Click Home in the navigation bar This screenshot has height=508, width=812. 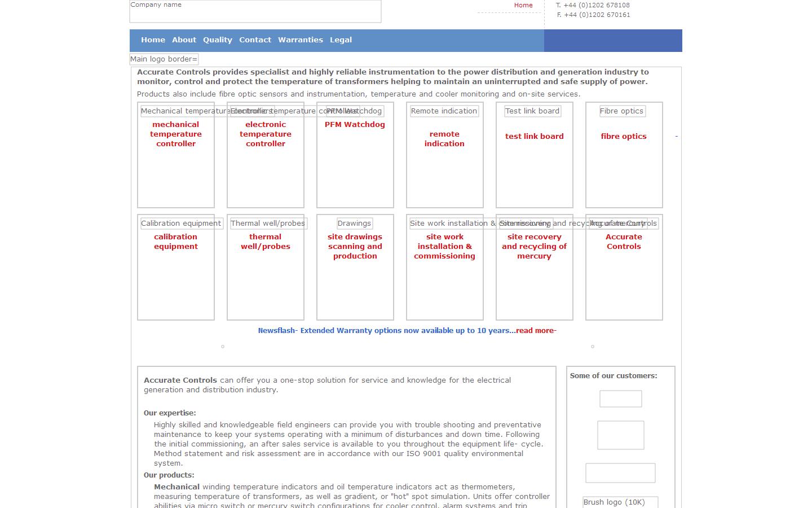[153, 40]
